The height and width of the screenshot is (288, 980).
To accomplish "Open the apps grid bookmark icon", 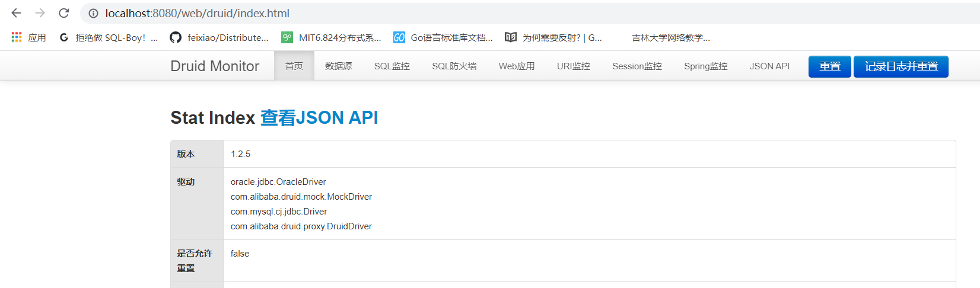I will [x=17, y=37].
